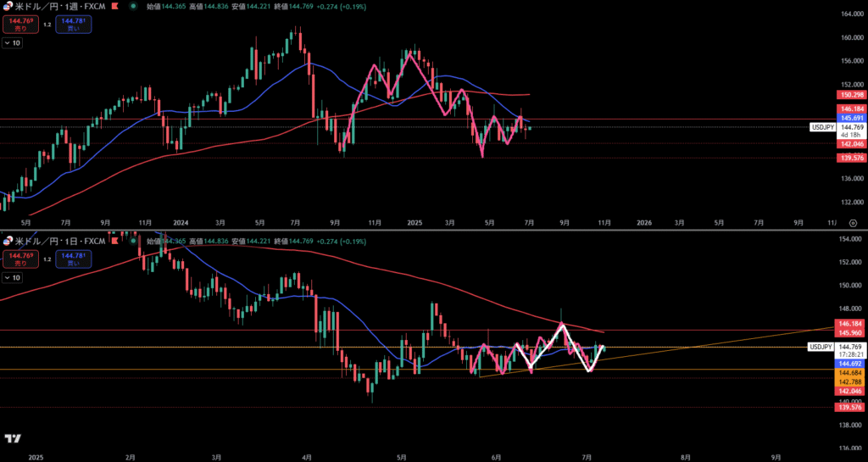Click the USDJPY symbol label on the weekly chart

822,126
